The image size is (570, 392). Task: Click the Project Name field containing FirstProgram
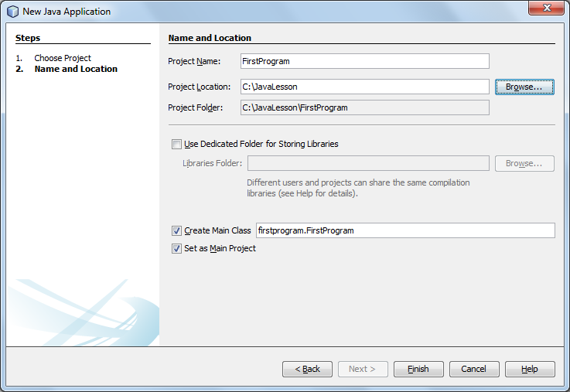[x=365, y=61]
